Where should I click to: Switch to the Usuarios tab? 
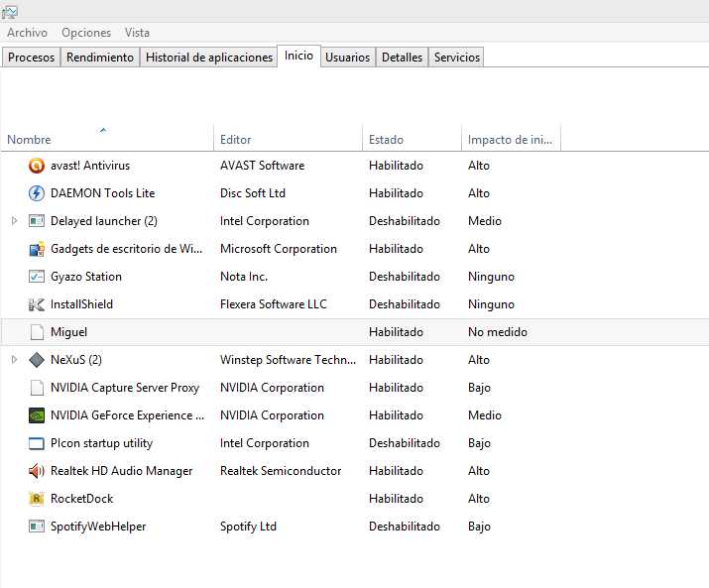[348, 58]
